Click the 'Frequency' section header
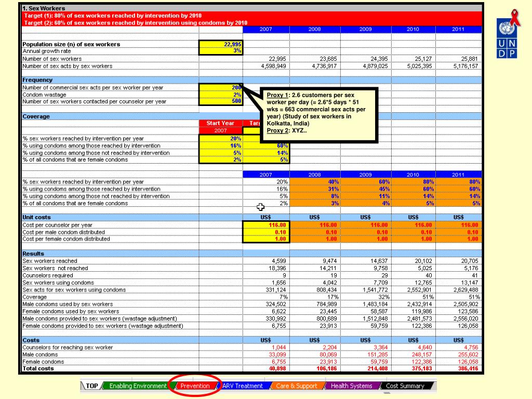Screen dimensions: 532x399 point(37,80)
